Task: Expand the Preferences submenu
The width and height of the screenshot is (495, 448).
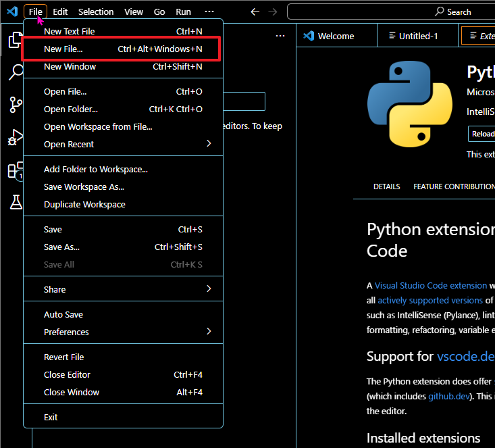Action: pyautogui.click(x=123, y=332)
